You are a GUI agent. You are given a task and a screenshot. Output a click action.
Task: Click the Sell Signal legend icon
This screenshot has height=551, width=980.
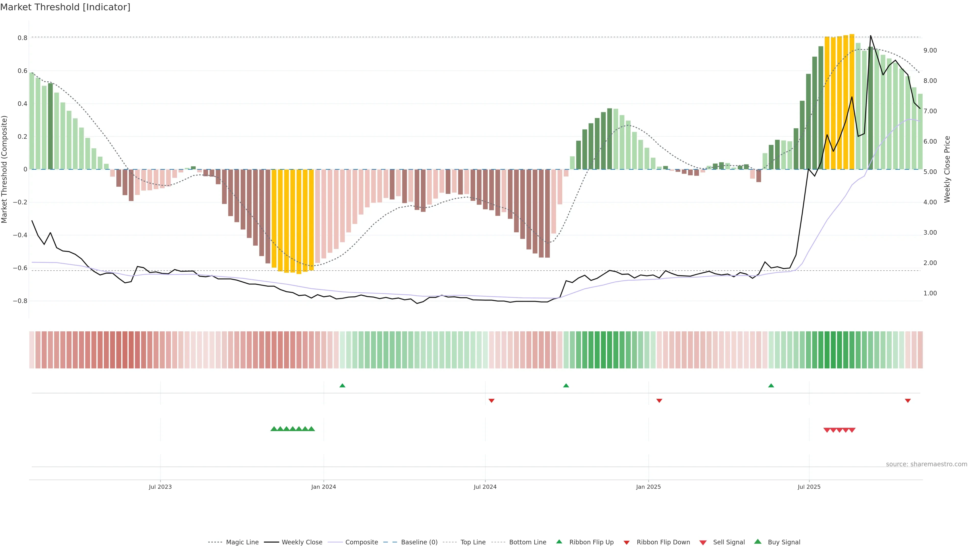click(703, 543)
